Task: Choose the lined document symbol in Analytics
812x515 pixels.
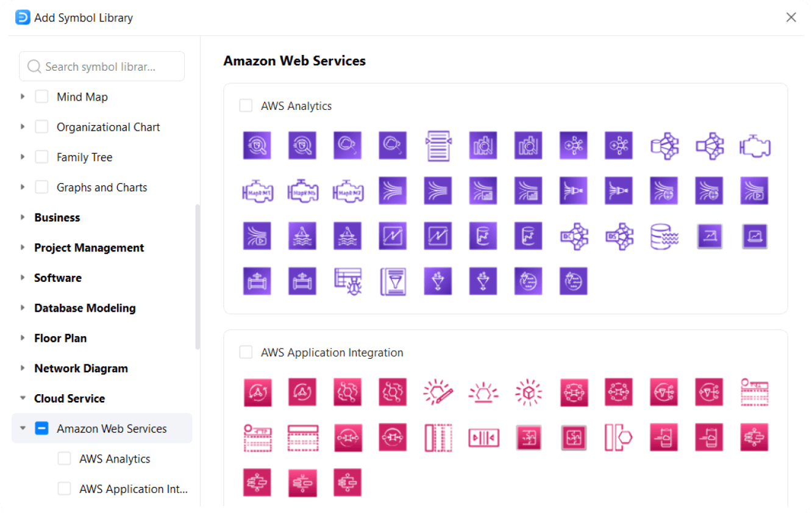Action: tap(438, 146)
